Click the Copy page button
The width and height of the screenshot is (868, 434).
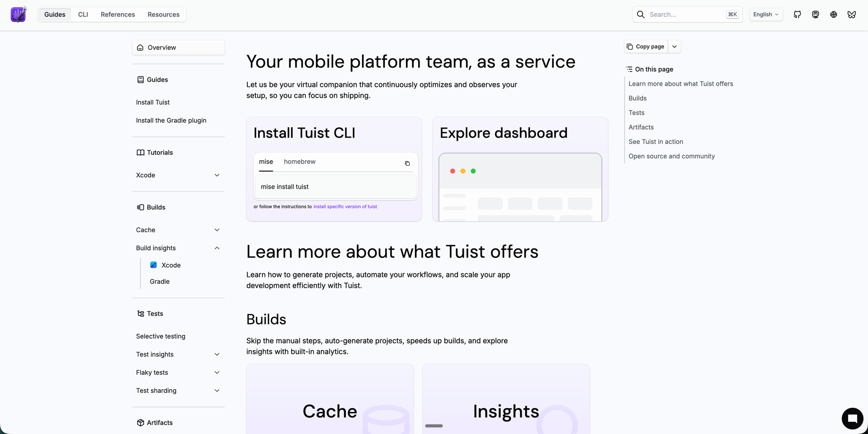point(646,47)
